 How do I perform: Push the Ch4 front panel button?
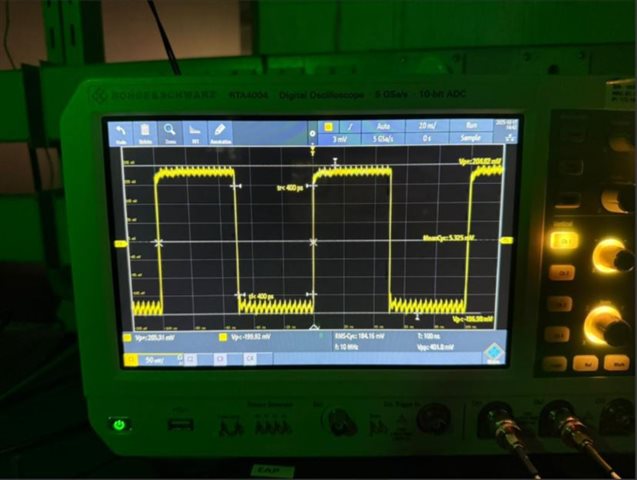pyautogui.click(x=557, y=335)
